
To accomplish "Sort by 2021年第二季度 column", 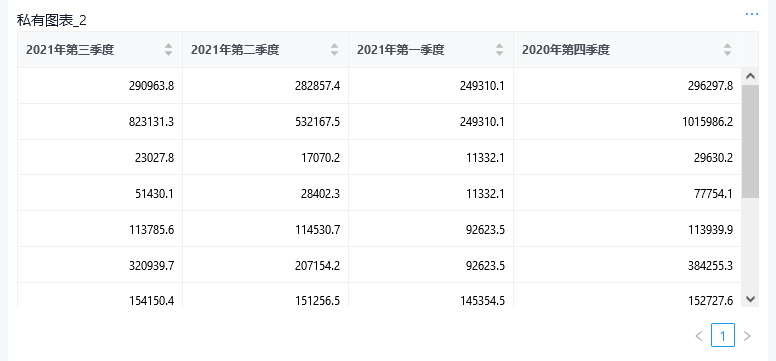I will [335, 50].
